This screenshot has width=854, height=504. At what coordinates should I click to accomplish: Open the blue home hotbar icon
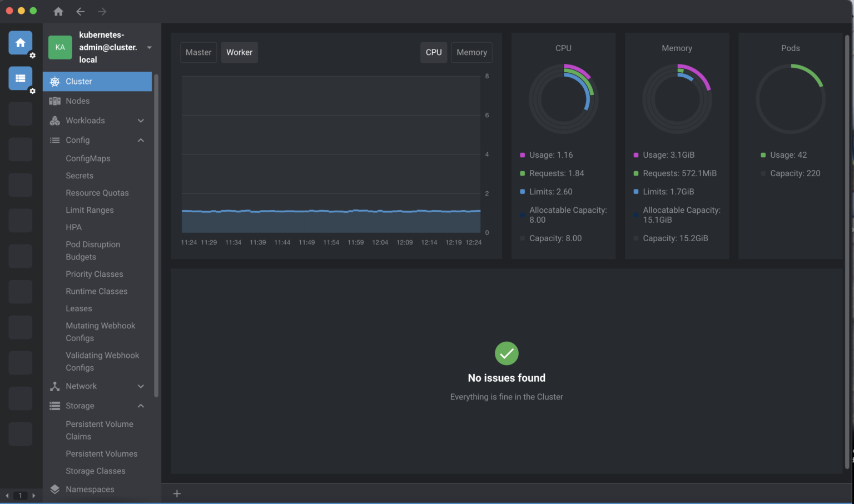[x=21, y=43]
